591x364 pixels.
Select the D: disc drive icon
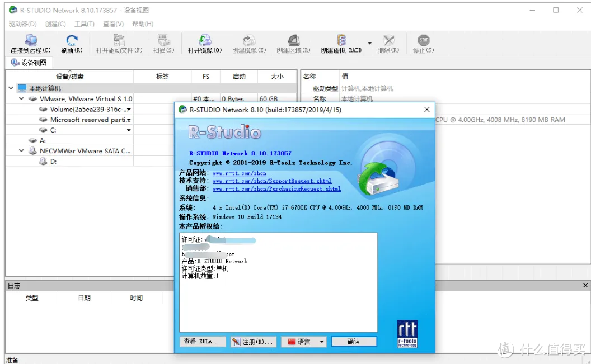click(x=43, y=161)
